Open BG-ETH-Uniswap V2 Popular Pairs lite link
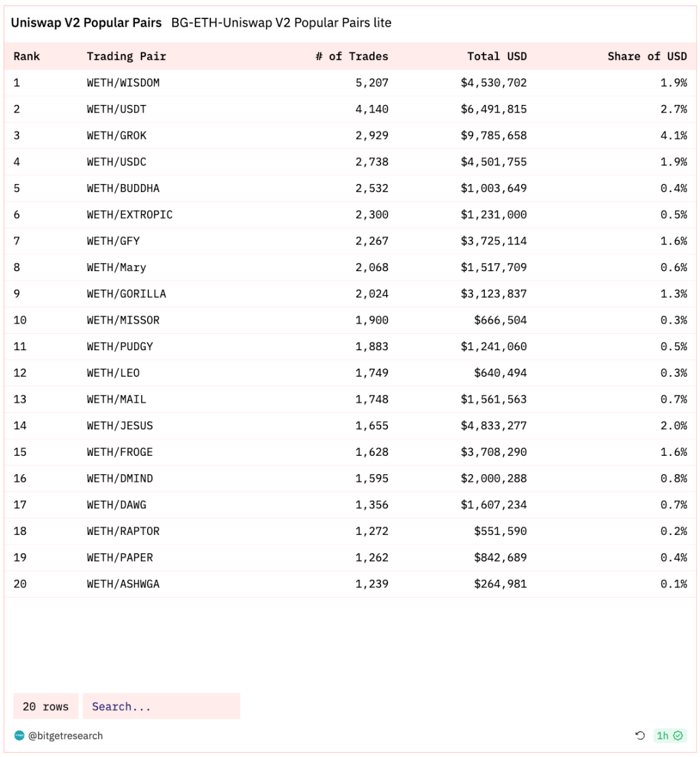The width and height of the screenshot is (700, 757). click(281, 22)
